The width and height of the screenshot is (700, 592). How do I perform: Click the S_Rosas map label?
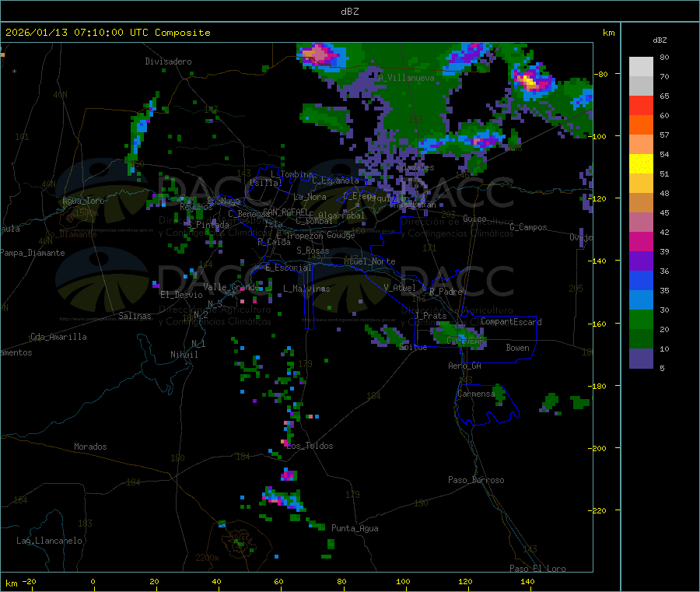(313, 250)
